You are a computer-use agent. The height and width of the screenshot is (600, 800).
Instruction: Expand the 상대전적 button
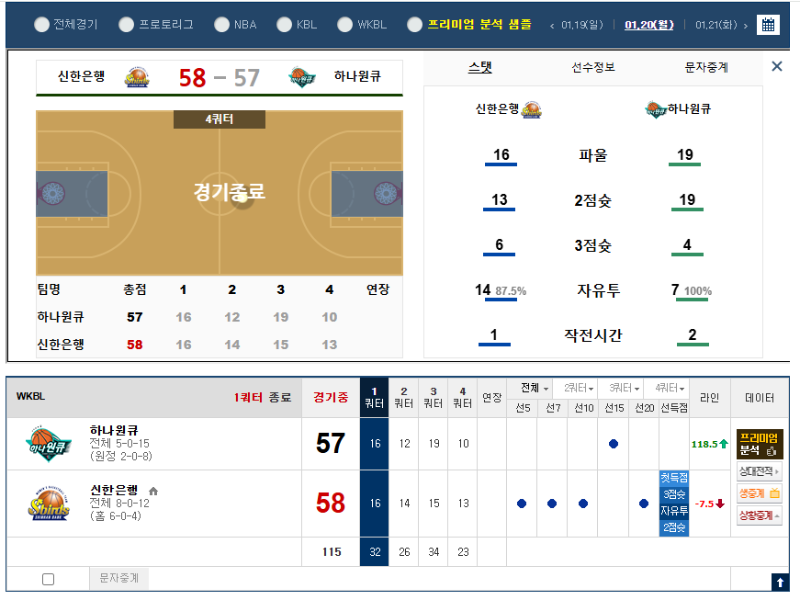pos(759,471)
